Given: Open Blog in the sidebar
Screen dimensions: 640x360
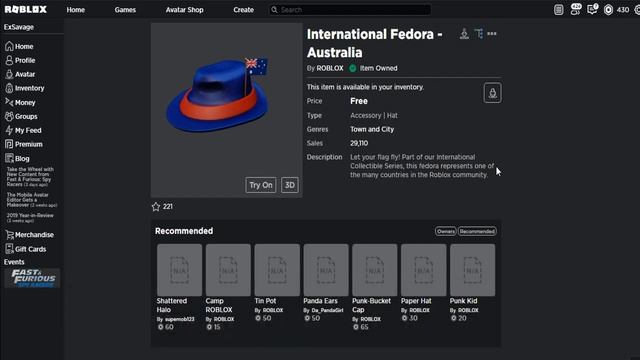Looking at the screenshot, I should [x=17, y=158].
